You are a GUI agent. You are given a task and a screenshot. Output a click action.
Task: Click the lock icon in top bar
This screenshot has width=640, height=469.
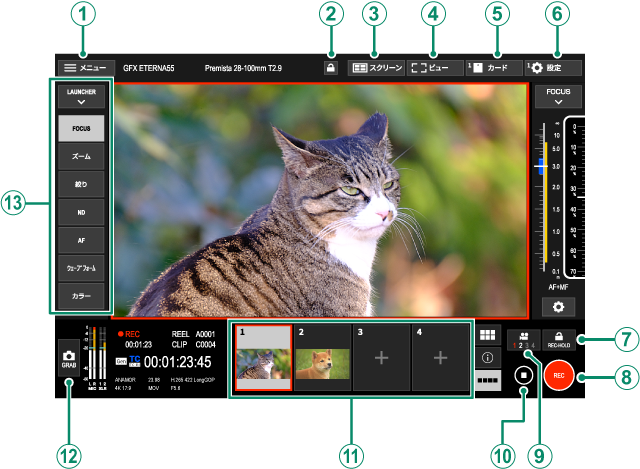pyautogui.click(x=330, y=68)
